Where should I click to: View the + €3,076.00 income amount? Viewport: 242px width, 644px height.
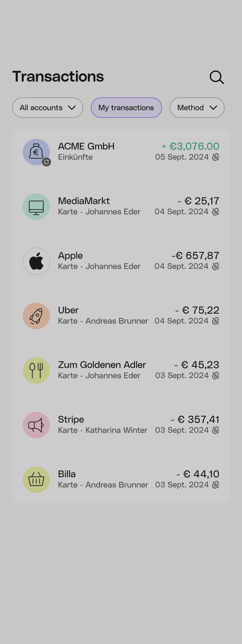point(190,146)
